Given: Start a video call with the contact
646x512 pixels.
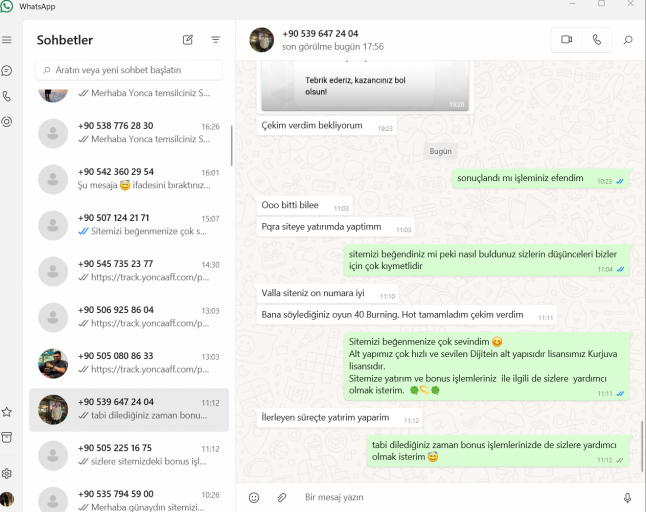Looking at the screenshot, I should tap(566, 40).
